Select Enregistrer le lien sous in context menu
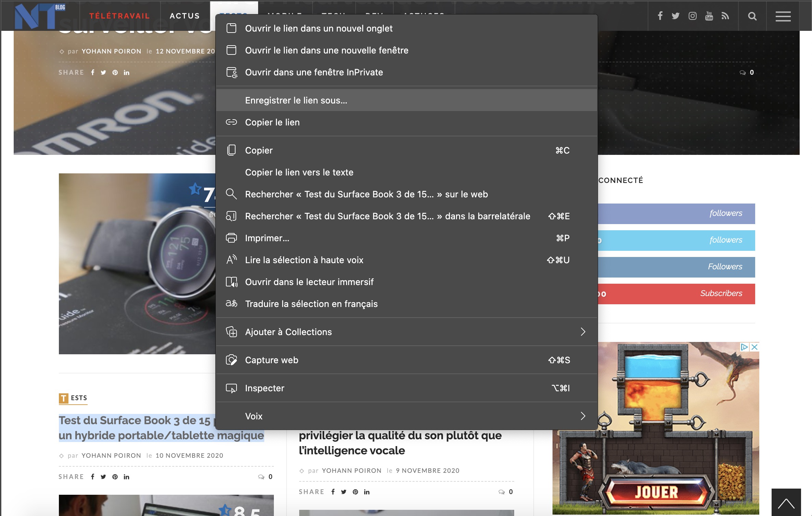812x516 pixels. pyautogui.click(x=296, y=100)
